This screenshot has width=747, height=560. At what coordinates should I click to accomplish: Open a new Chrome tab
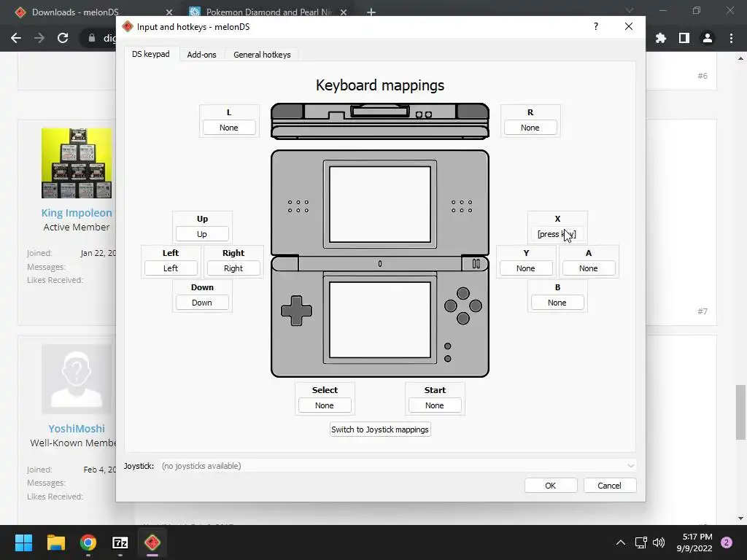(371, 12)
